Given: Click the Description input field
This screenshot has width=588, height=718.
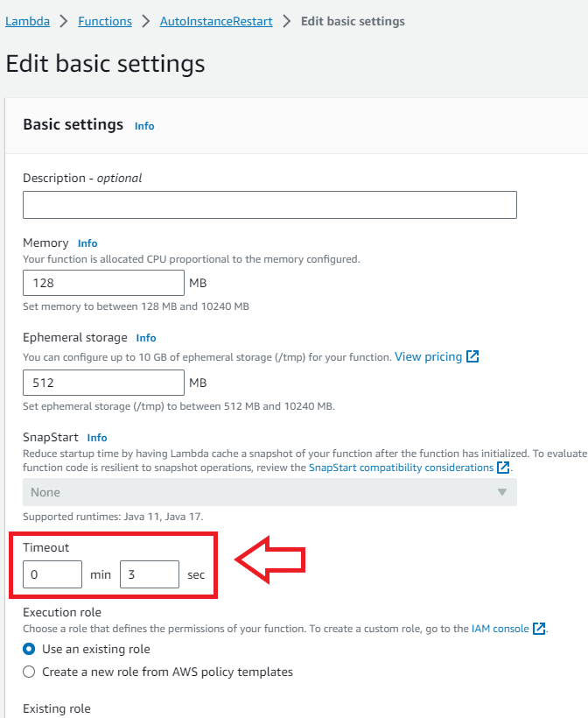Looking at the screenshot, I should (268, 204).
